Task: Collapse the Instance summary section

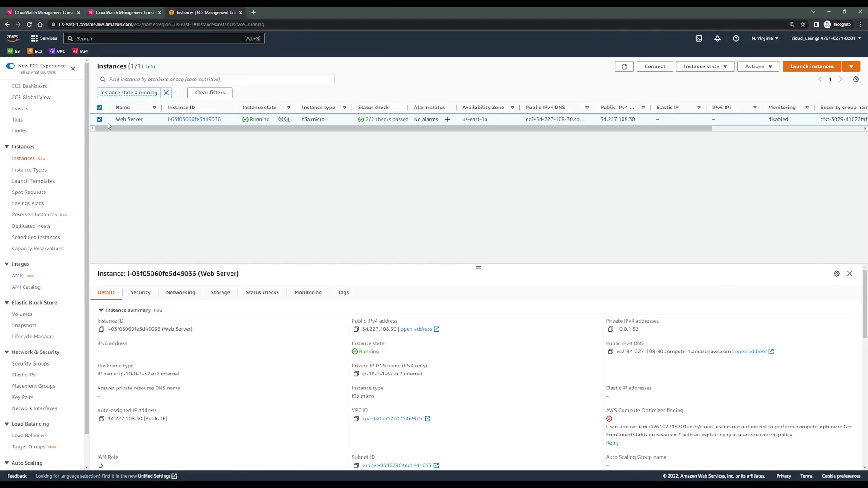Action: point(101,310)
